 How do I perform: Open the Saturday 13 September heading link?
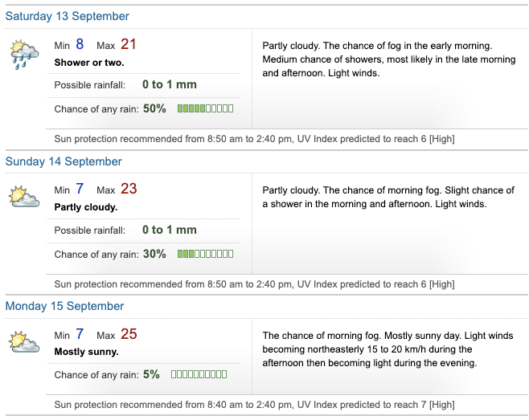pyautogui.click(x=68, y=16)
